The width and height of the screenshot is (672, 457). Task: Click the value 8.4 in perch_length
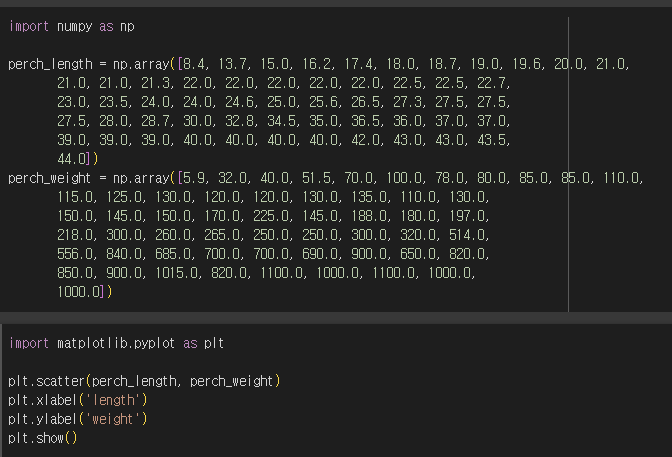pyautogui.click(x=194, y=64)
